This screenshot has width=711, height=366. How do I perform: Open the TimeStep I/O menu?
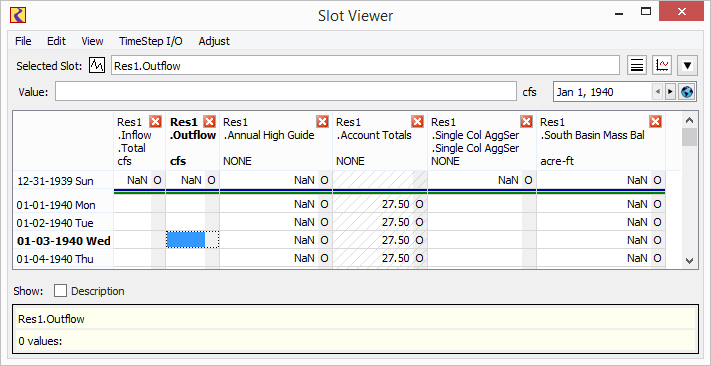point(151,41)
